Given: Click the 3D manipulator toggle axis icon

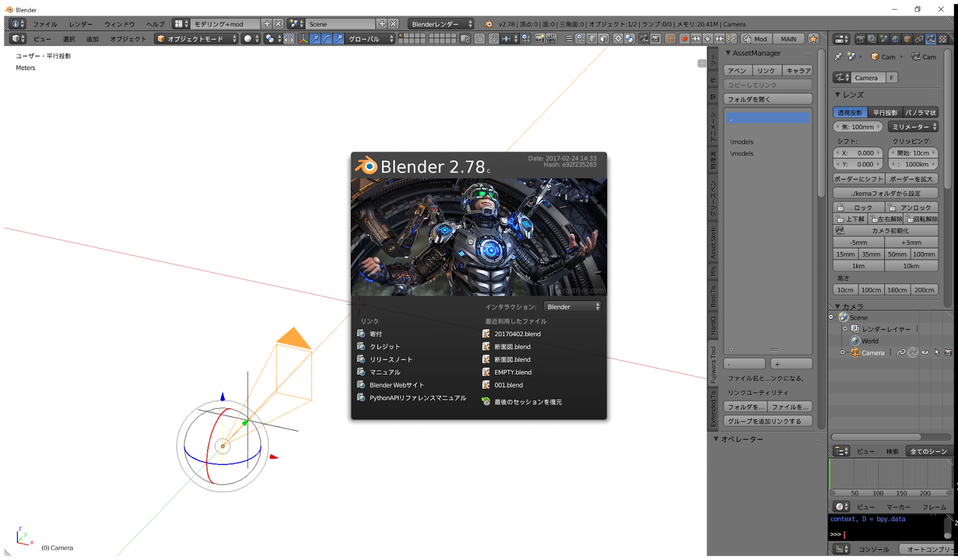Looking at the screenshot, I should [x=303, y=39].
